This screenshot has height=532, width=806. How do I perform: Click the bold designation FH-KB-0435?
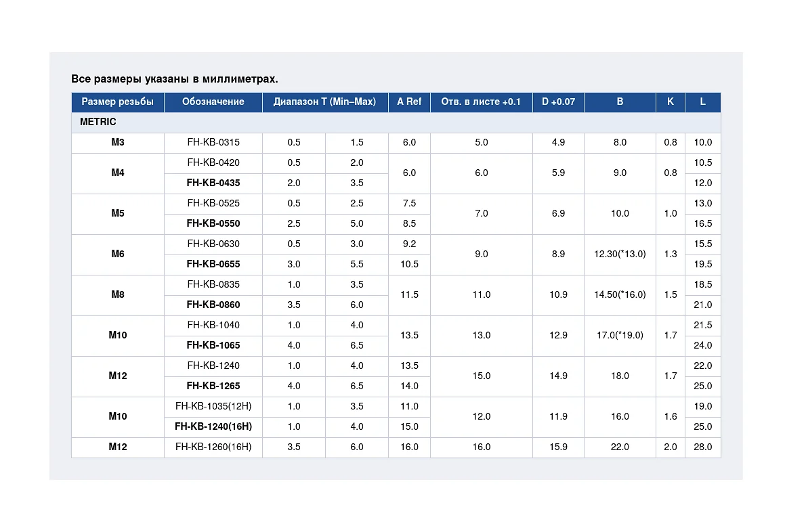[213, 183]
